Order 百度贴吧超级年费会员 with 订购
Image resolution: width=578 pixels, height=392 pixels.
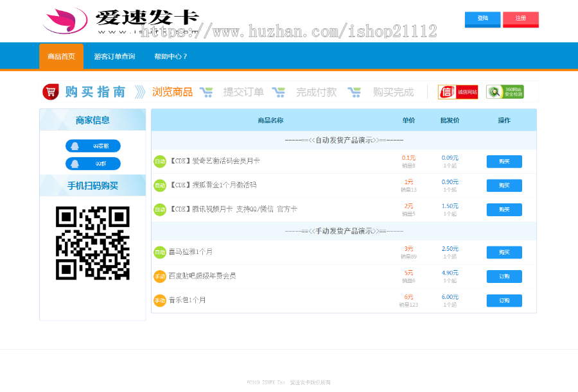[504, 277]
